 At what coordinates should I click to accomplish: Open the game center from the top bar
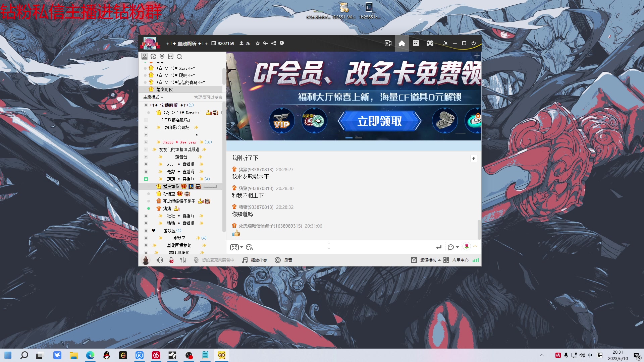pyautogui.click(x=430, y=43)
